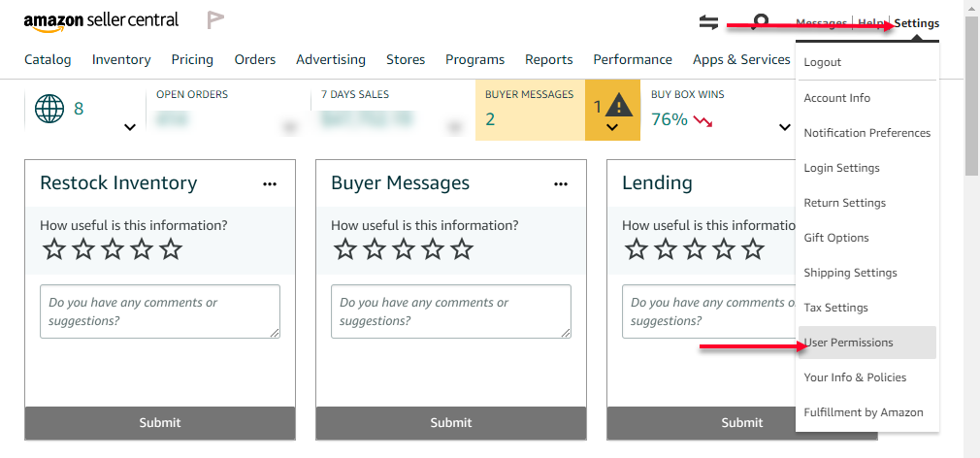This screenshot has height=458, width=980.
Task: Open the Apps & Services menu
Action: click(x=741, y=59)
